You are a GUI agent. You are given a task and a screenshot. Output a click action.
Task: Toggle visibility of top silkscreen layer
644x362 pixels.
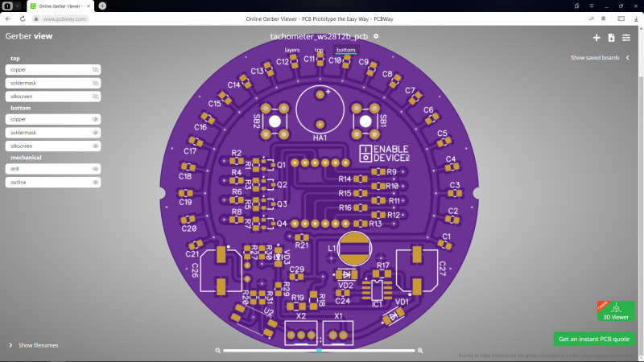[95, 97]
